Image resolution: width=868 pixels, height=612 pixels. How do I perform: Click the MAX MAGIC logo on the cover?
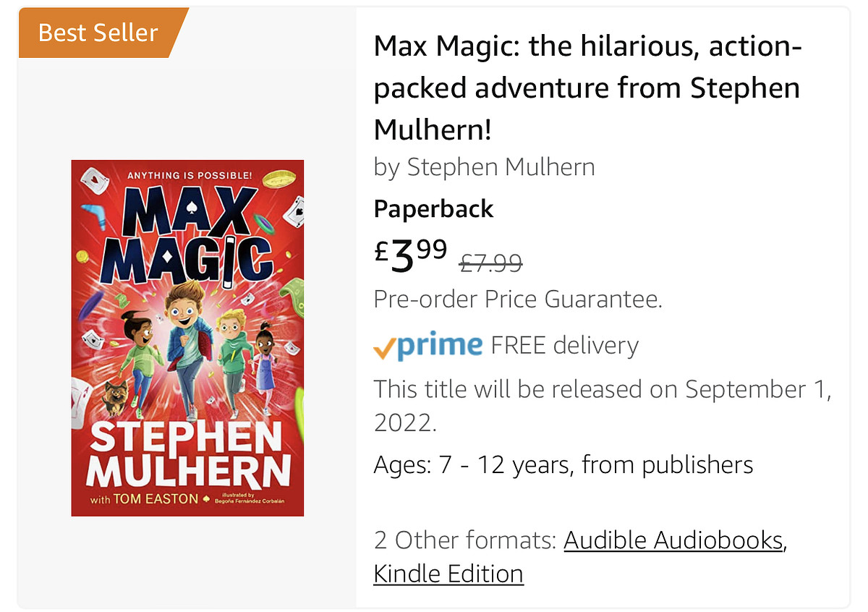[x=190, y=235]
